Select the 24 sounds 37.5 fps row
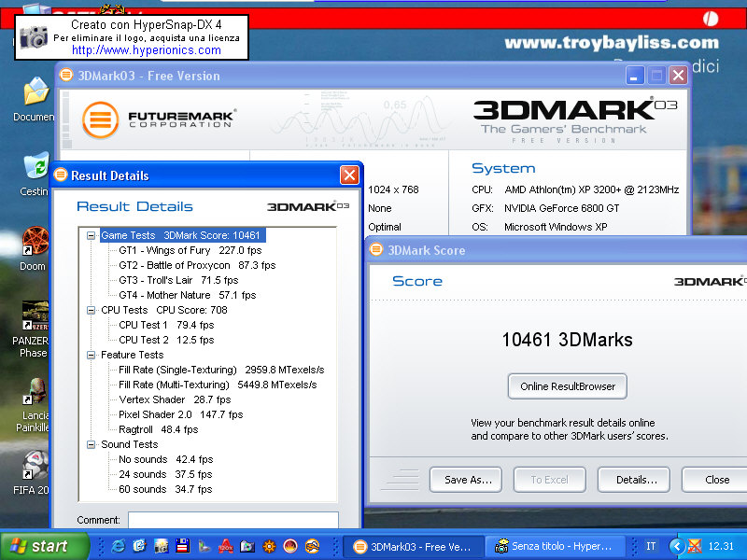 [165, 474]
